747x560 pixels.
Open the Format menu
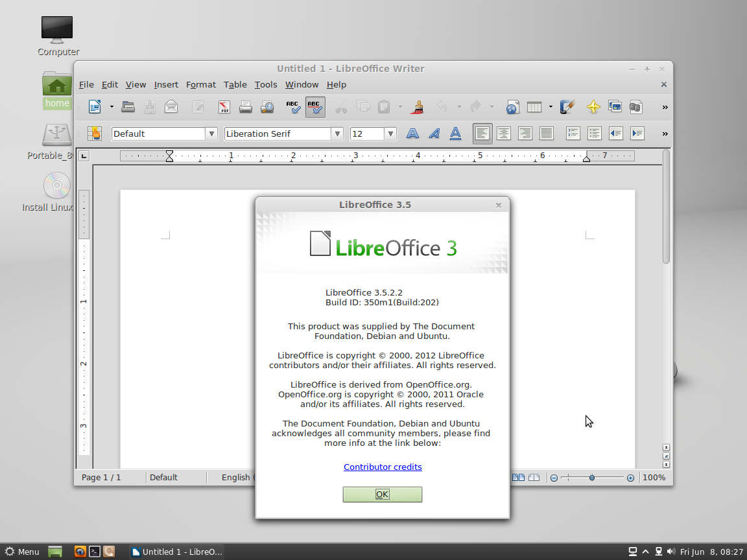200,84
